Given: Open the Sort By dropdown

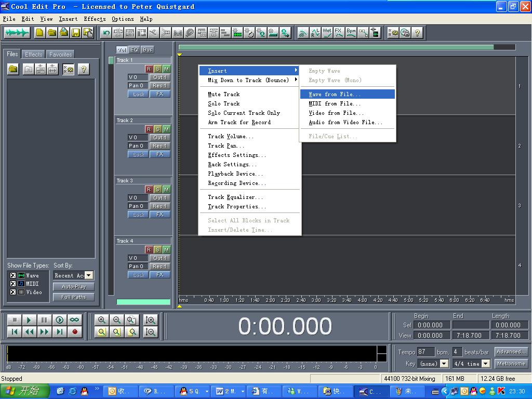Looking at the screenshot, I should [89, 275].
